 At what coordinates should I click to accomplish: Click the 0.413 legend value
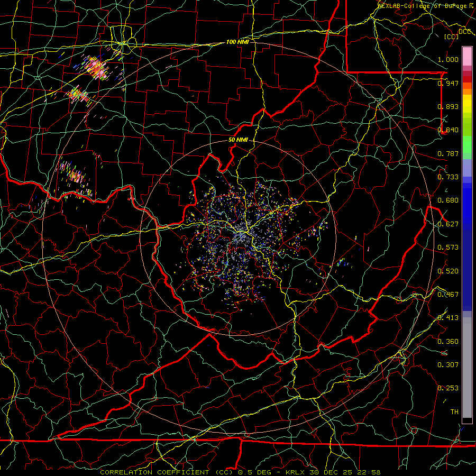tap(448, 318)
